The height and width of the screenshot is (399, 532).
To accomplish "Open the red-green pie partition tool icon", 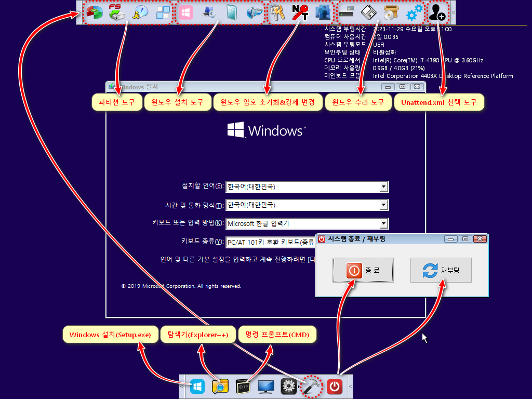I will [95, 12].
